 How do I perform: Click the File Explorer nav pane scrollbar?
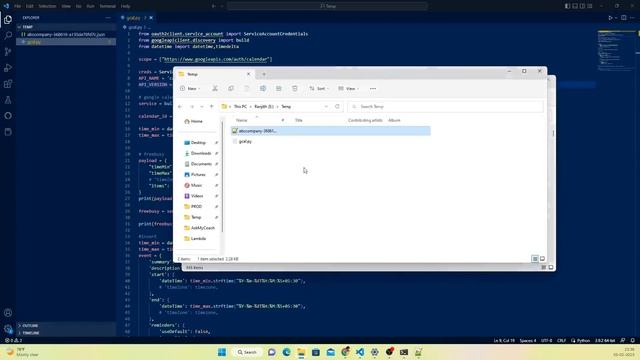222,176
